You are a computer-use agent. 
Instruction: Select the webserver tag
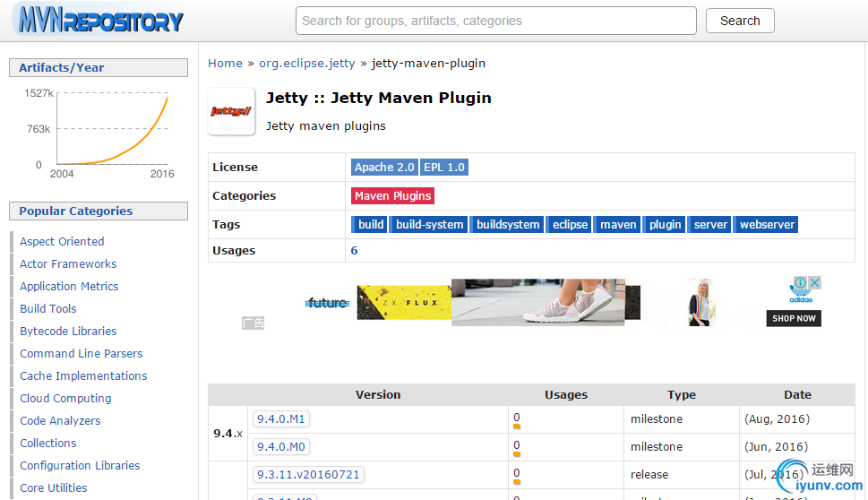(767, 224)
